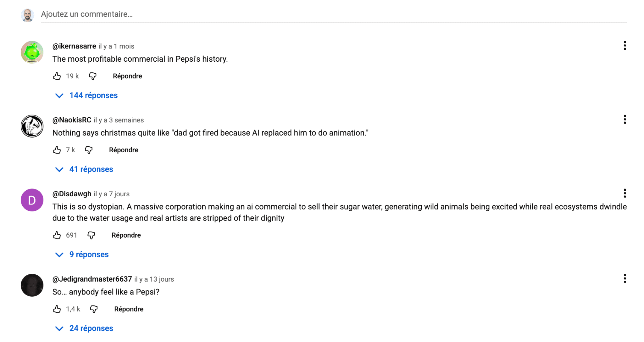Dislike the "anybody feel like a Pepsi" comment

click(94, 309)
